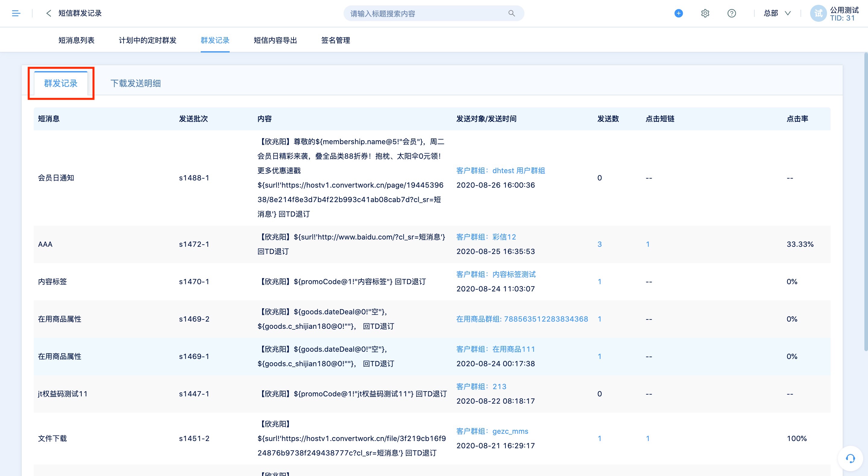Click the 点击短链 column header

pos(660,119)
